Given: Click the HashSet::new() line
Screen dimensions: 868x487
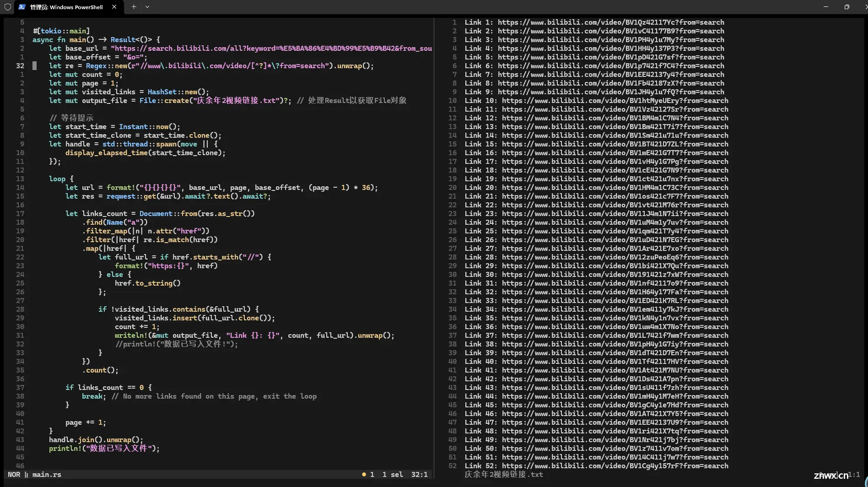Looking at the screenshot, I should pyautogui.click(x=129, y=92).
